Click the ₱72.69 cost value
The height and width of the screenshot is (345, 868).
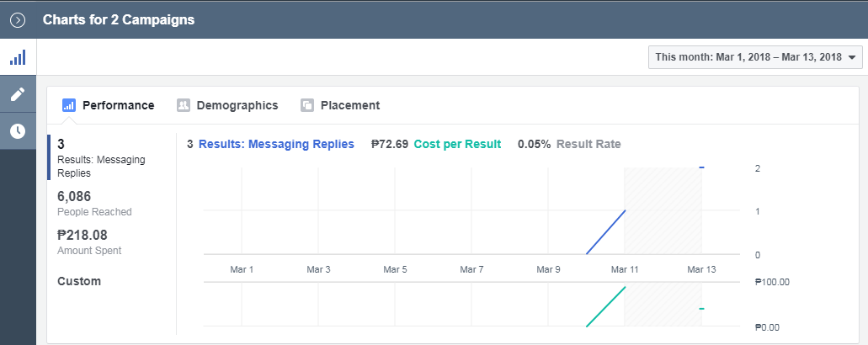(x=390, y=144)
